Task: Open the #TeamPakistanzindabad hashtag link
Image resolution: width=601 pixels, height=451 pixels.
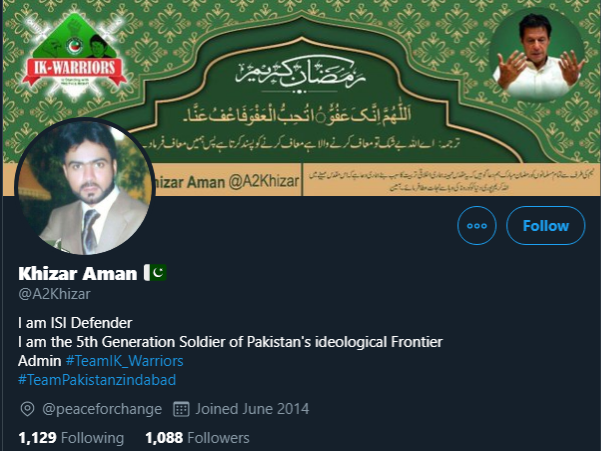Action: tap(97, 380)
